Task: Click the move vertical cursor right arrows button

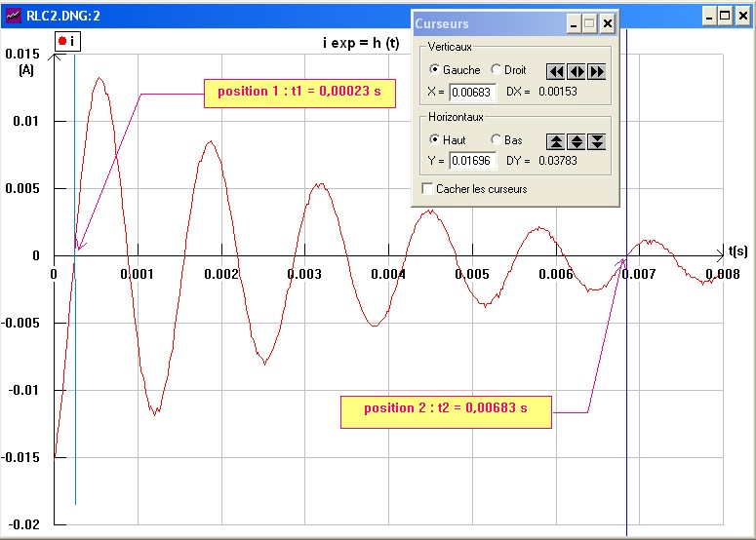Action: (x=597, y=71)
